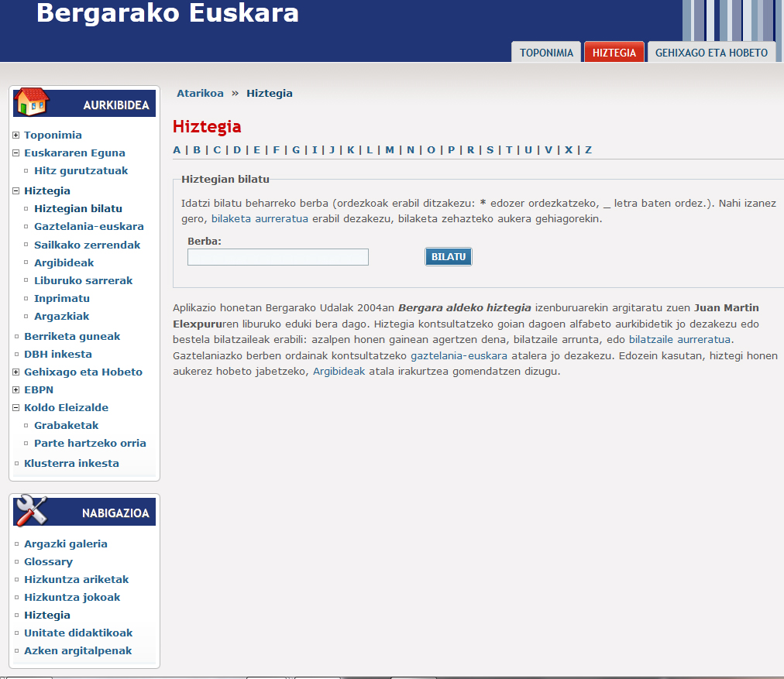Screen dimensions: 784x679
Task: Open Argibideak in sidebar tree
Action: click(64, 262)
